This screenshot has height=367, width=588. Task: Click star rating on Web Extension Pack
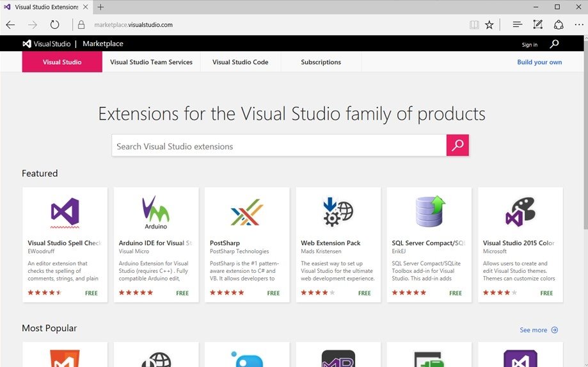tap(317, 292)
